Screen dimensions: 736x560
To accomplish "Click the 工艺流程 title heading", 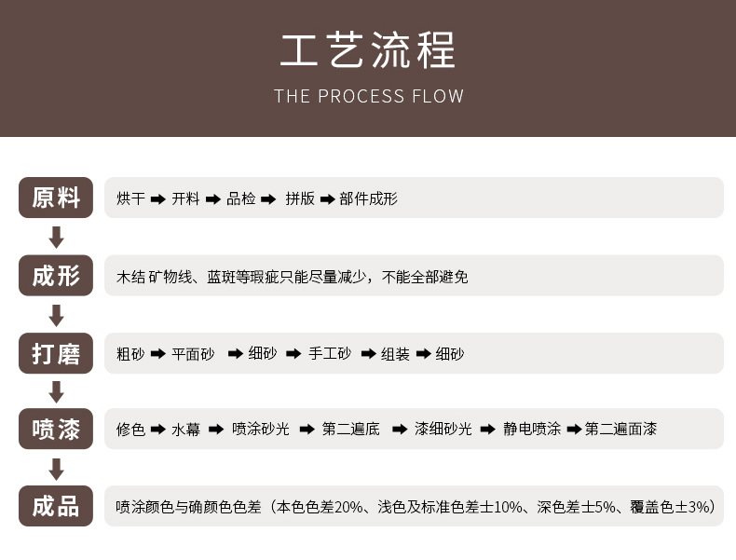I will click(368, 50).
